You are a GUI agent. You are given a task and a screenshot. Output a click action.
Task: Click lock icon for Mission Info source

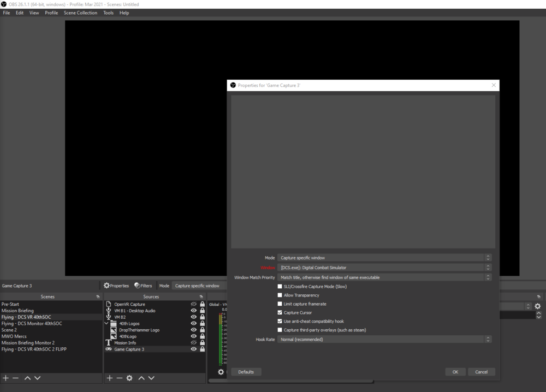coord(203,342)
